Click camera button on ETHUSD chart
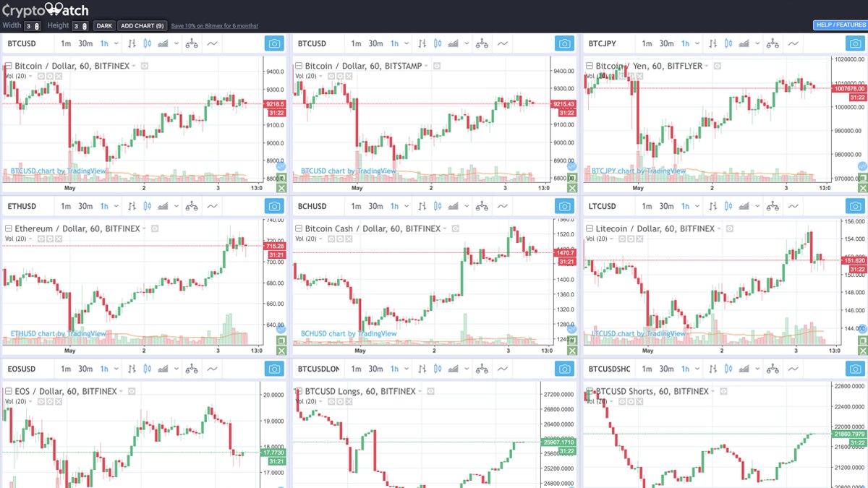 click(x=275, y=206)
